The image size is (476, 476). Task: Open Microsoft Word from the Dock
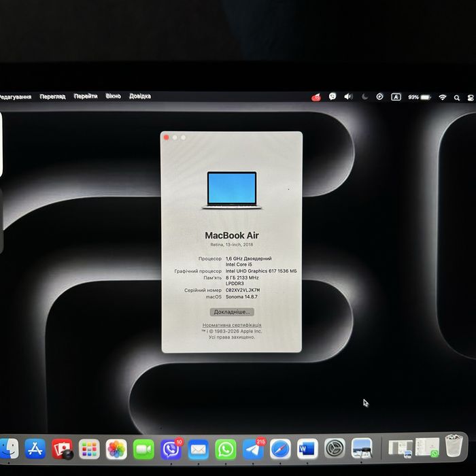click(307, 449)
